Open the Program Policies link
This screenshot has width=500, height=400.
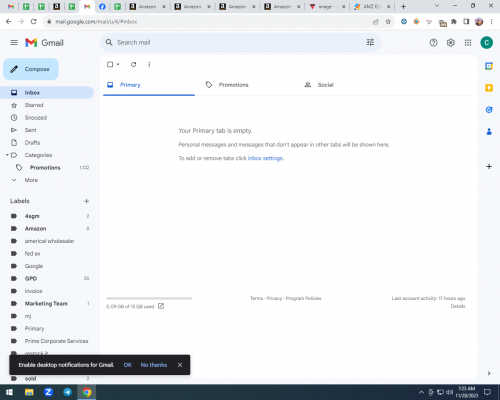[304, 298]
